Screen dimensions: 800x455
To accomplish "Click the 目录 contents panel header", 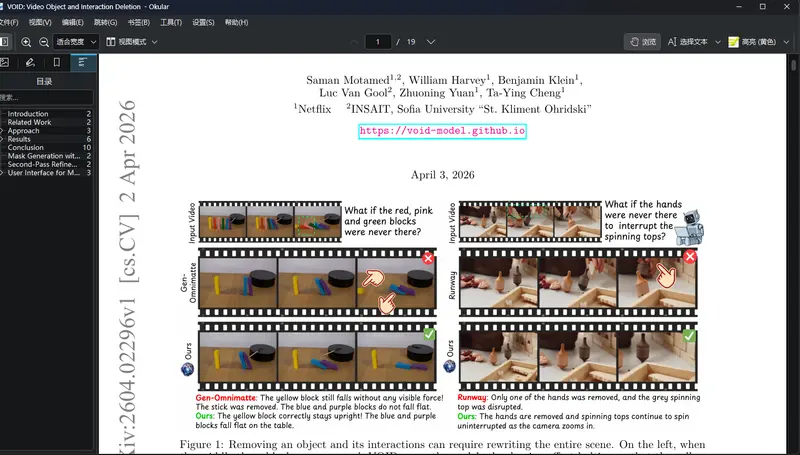I will [x=44, y=81].
